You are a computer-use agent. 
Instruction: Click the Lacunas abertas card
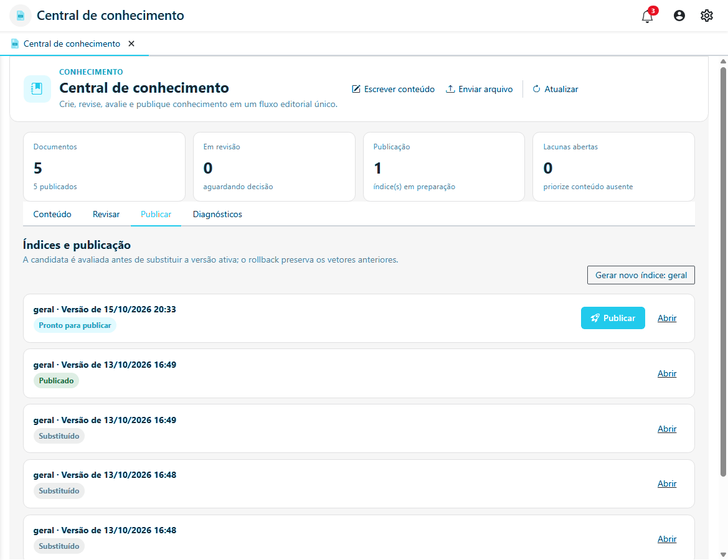click(x=613, y=167)
